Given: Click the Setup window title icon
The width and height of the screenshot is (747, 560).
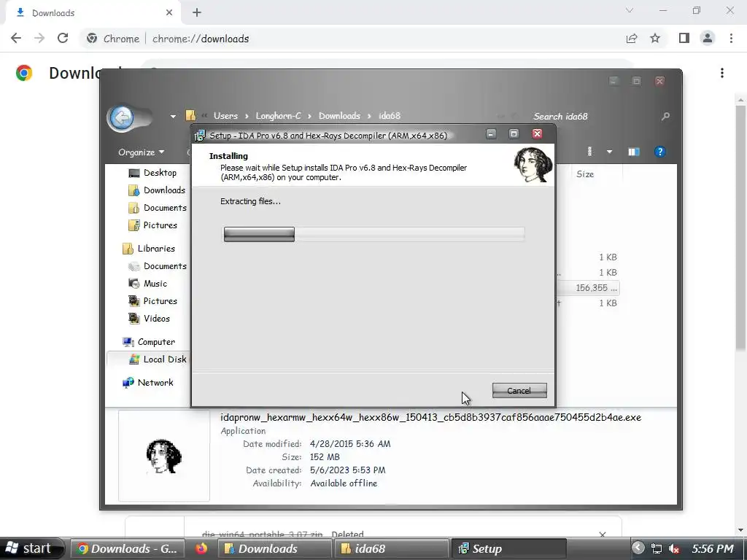Looking at the screenshot, I should (x=200, y=136).
